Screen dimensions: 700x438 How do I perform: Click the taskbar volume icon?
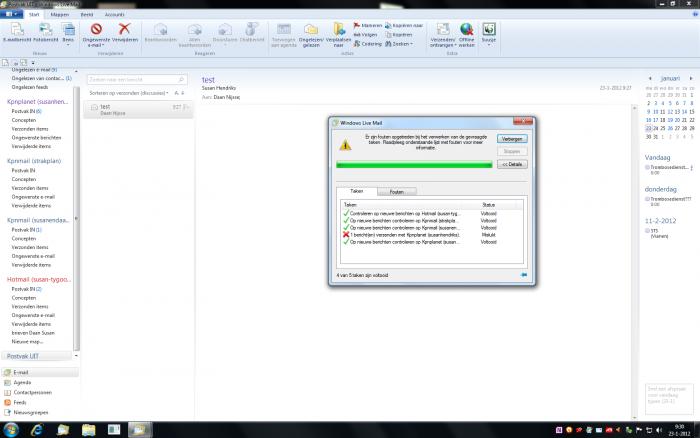pyautogui.click(x=658, y=430)
